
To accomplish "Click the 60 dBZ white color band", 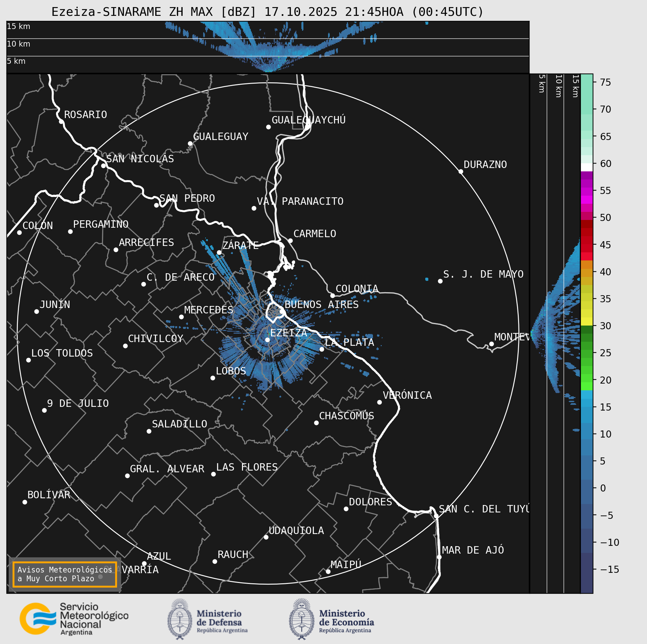I will tap(587, 167).
